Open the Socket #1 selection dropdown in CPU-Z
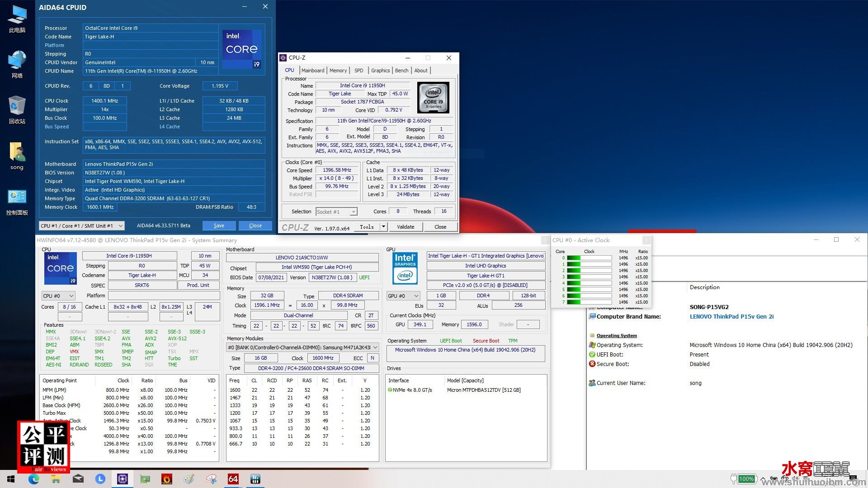This screenshot has width=868, height=488. [336, 211]
